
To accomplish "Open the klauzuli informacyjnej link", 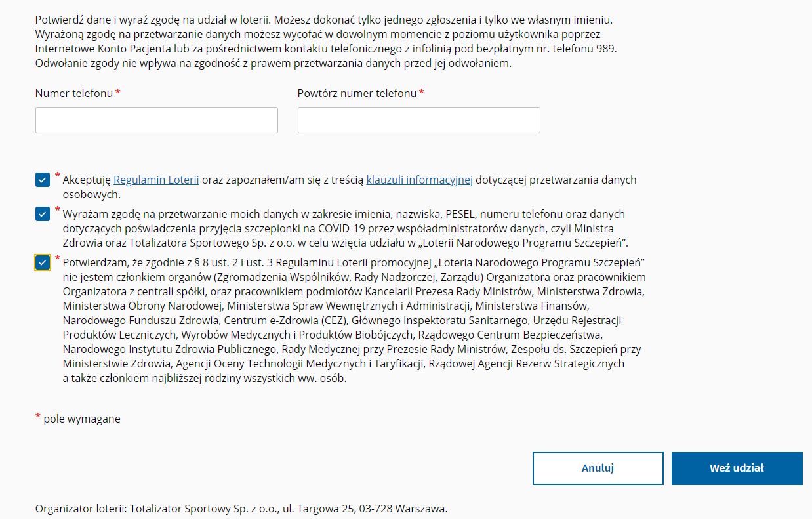I will coord(419,180).
